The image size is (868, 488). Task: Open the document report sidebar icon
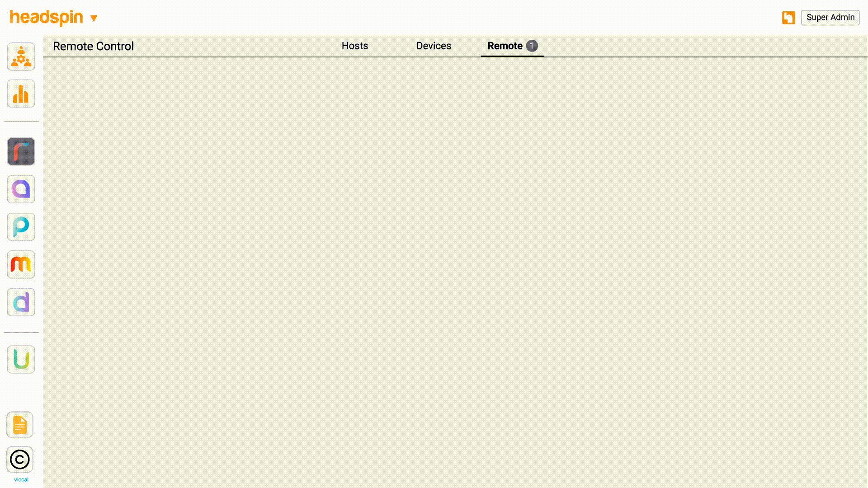21,425
